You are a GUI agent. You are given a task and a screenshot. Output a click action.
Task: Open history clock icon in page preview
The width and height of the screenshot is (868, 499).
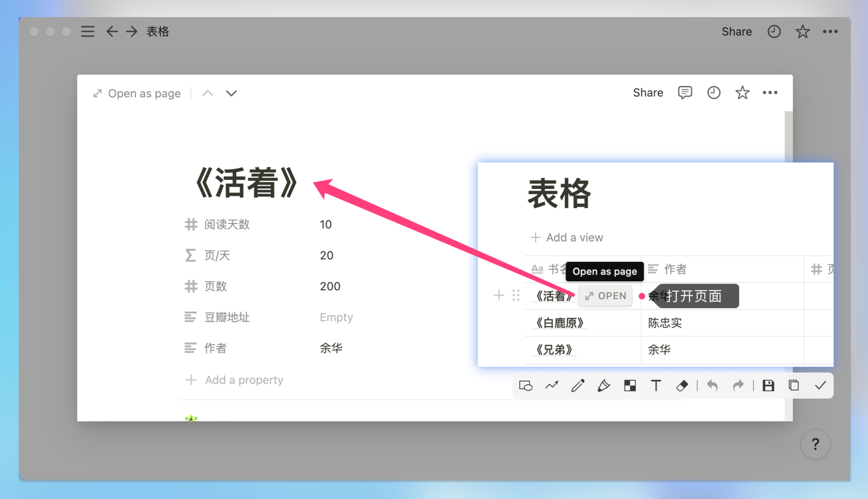pos(713,93)
